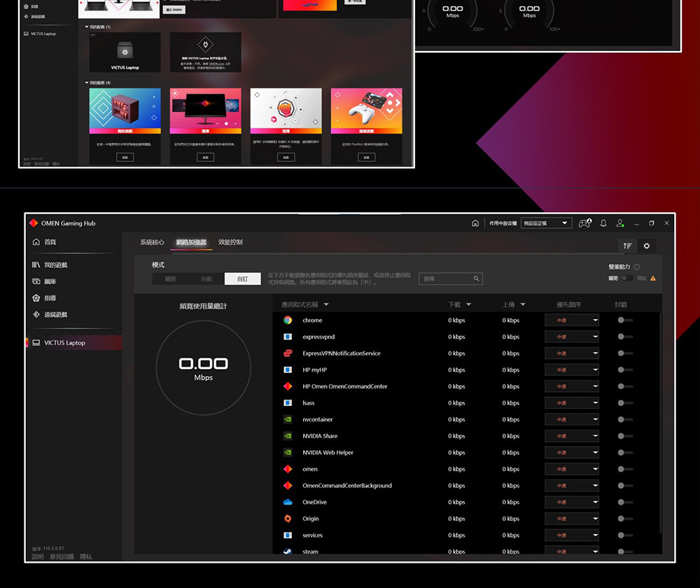The image size is (700, 588).
Task: Click the omen row diamond icon
Action: 288,469
